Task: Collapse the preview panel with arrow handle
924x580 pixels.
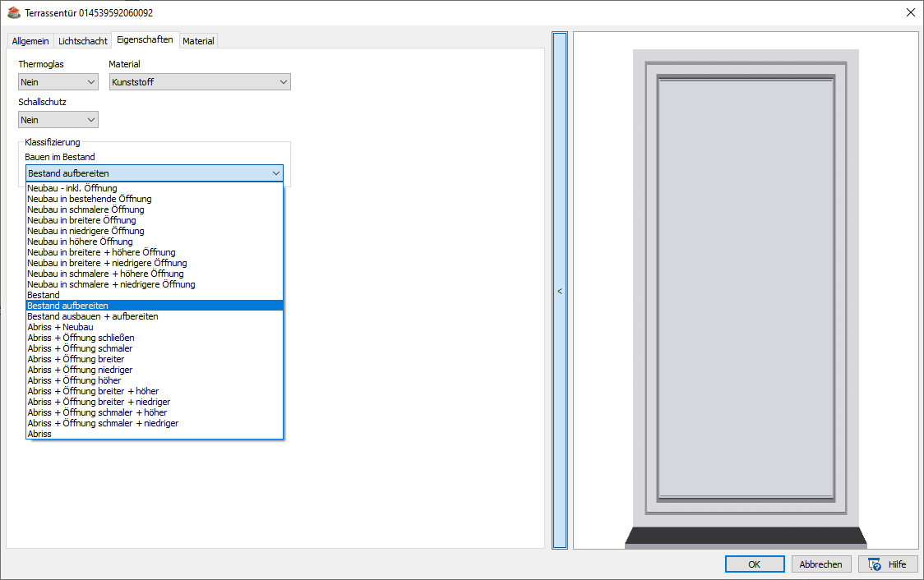Action: coord(560,291)
